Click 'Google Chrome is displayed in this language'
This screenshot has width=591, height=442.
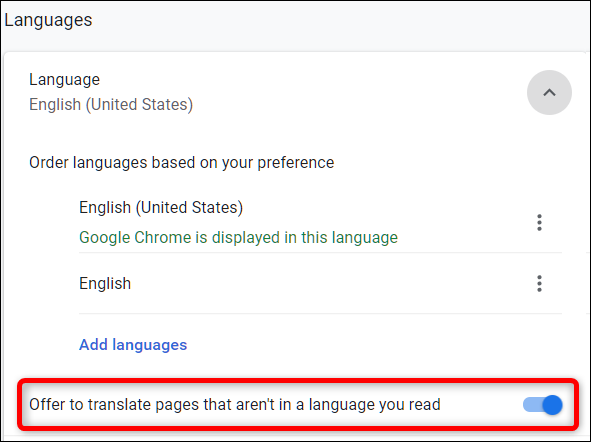tap(238, 237)
